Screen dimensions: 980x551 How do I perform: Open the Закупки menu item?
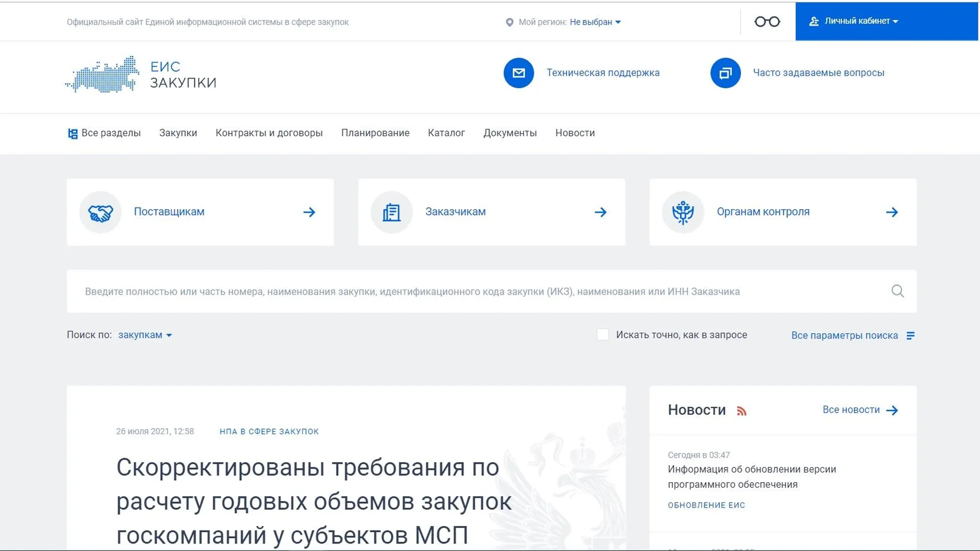click(x=178, y=133)
